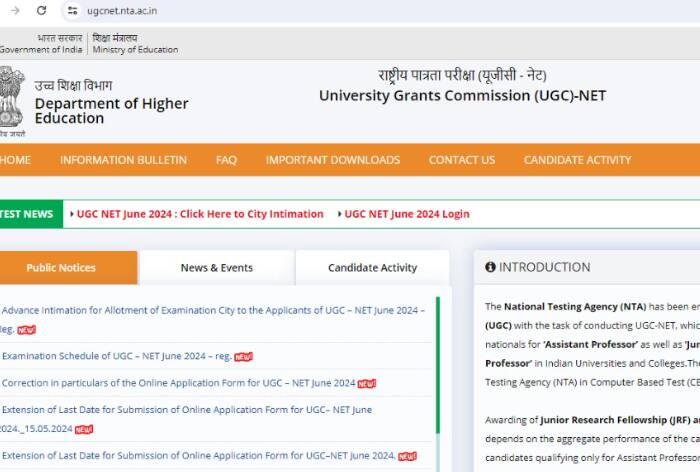Click the NEW badge beside Correction in particulars notice
Screen dimensions: 700x472
(x=367, y=384)
